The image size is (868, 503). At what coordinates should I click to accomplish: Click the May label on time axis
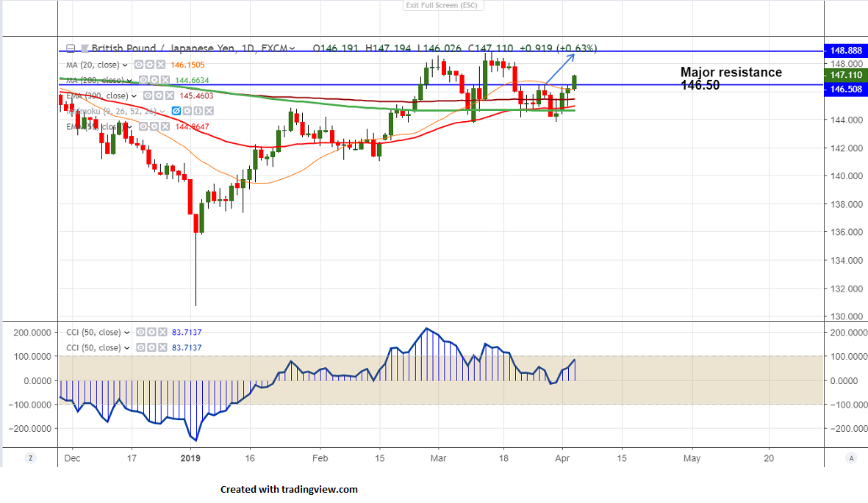692,458
